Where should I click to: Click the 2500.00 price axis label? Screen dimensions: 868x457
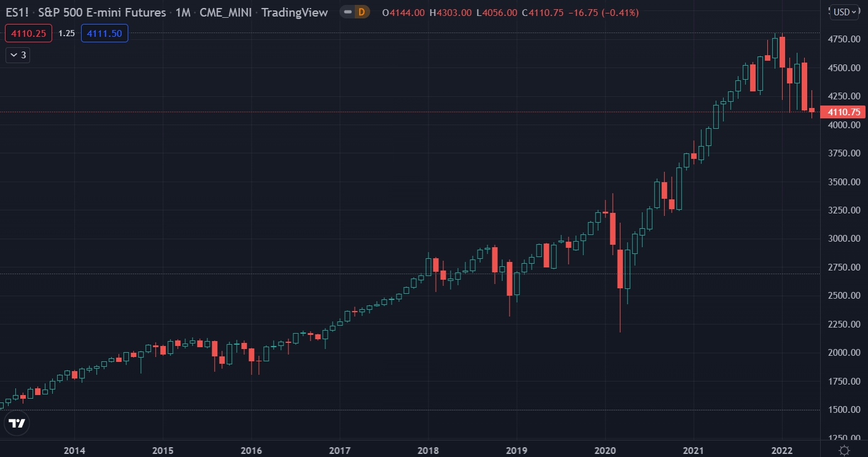(843, 296)
